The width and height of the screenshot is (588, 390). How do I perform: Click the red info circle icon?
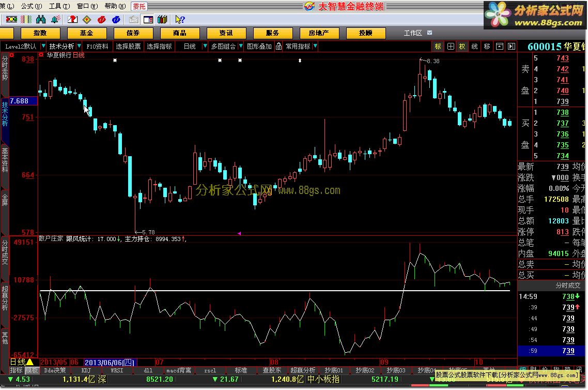(x=102, y=19)
